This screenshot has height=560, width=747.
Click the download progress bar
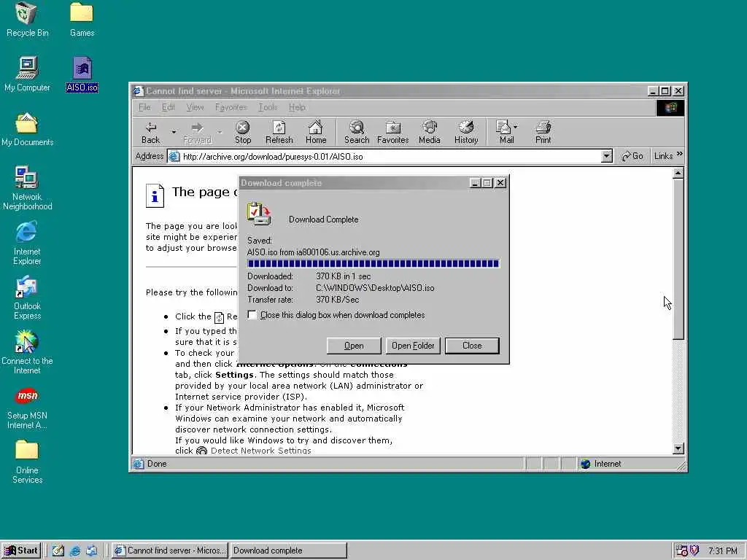click(373, 264)
